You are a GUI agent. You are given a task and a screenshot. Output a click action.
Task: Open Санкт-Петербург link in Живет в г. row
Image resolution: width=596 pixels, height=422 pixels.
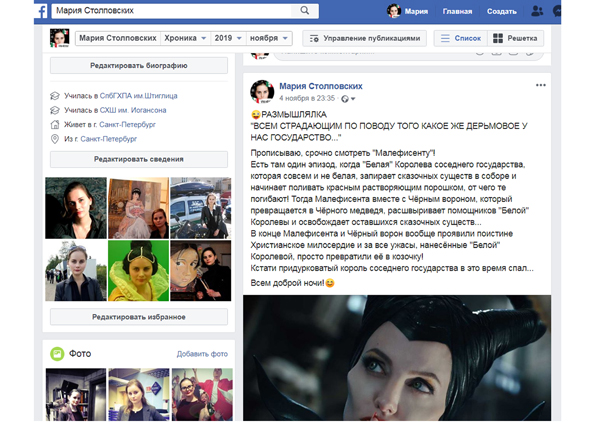[x=127, y=125]
